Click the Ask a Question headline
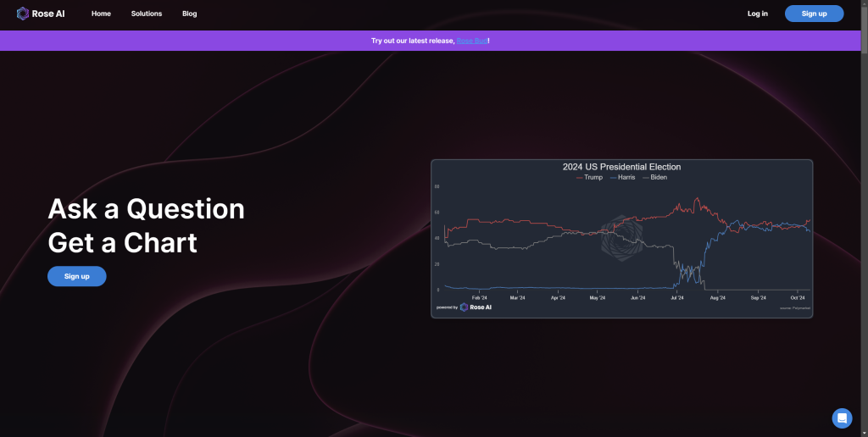The height and width of the screenshot is (437, 868). pos(146,208)
